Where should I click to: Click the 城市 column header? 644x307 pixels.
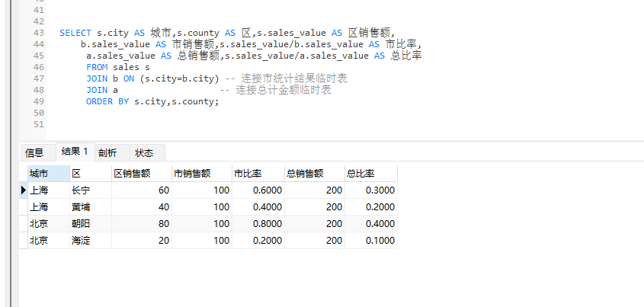(49, 174)
